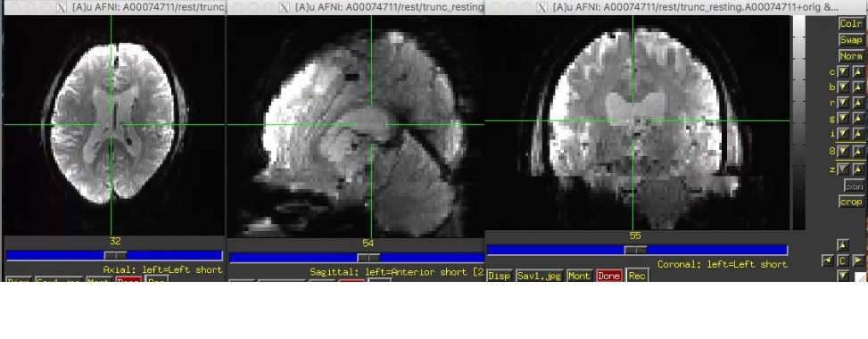Click the Norm button
The width and height of the screenshot is (868, 339).
(x=850, y=56)
